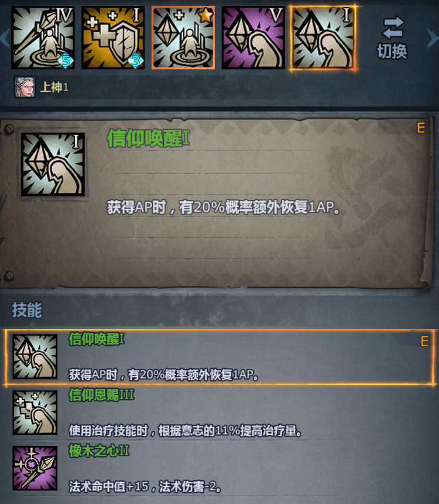Click the 信仰恩赐III skill icon

35,412
